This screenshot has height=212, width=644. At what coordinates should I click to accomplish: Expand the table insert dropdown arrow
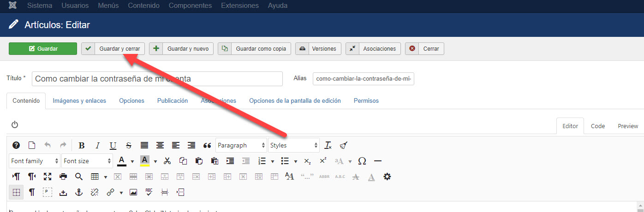[106, 177]
